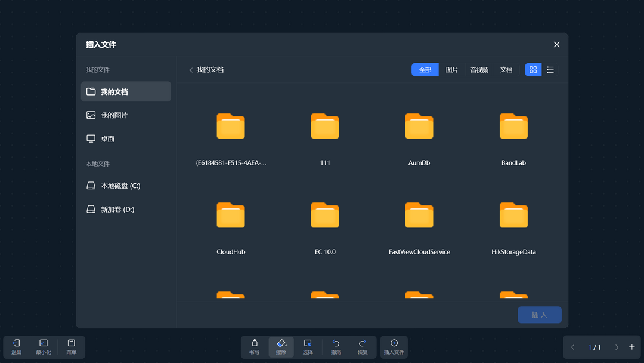Show only 文档 files
The image size is (644, 363).
pyautogui.click(x=506, y=70)
